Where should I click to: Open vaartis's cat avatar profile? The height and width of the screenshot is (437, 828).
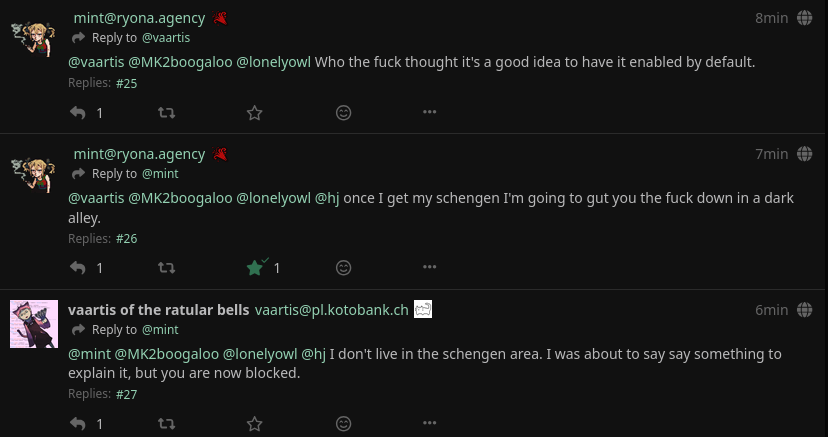click(x=34, y=323)
